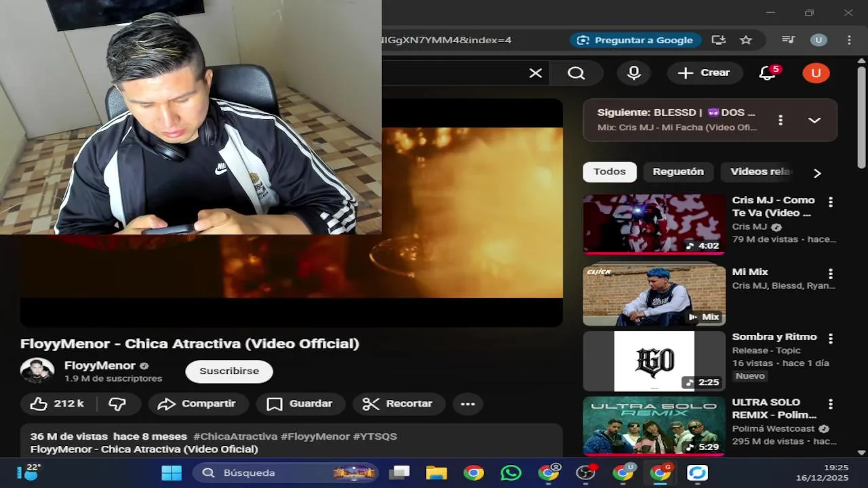Open playlist options menu beside Siguiente
868x488 pixels.
pos(781,120)
